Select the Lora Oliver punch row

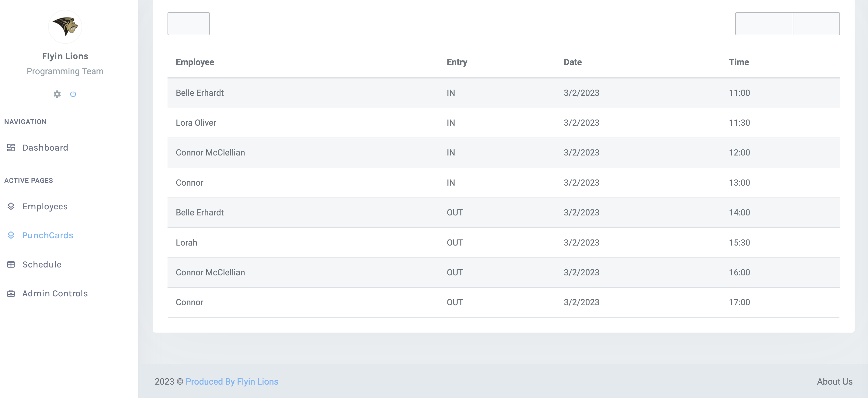point(503,123)
